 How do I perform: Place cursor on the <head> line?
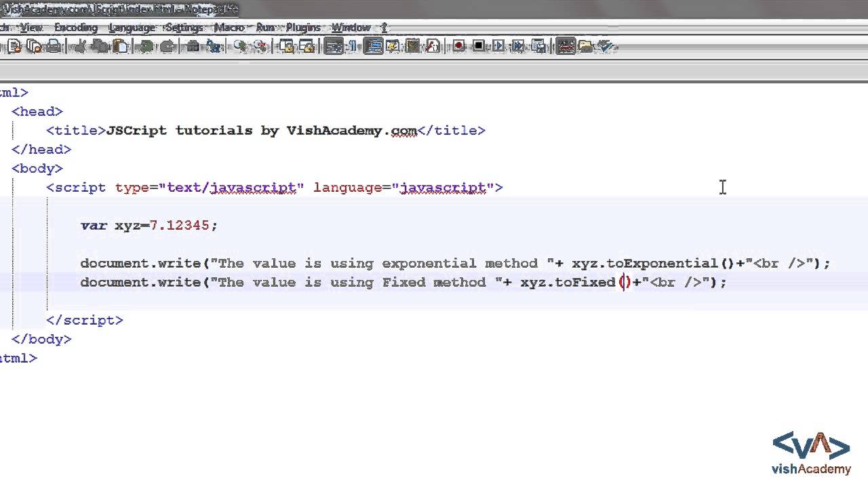[x=37, y=111]
